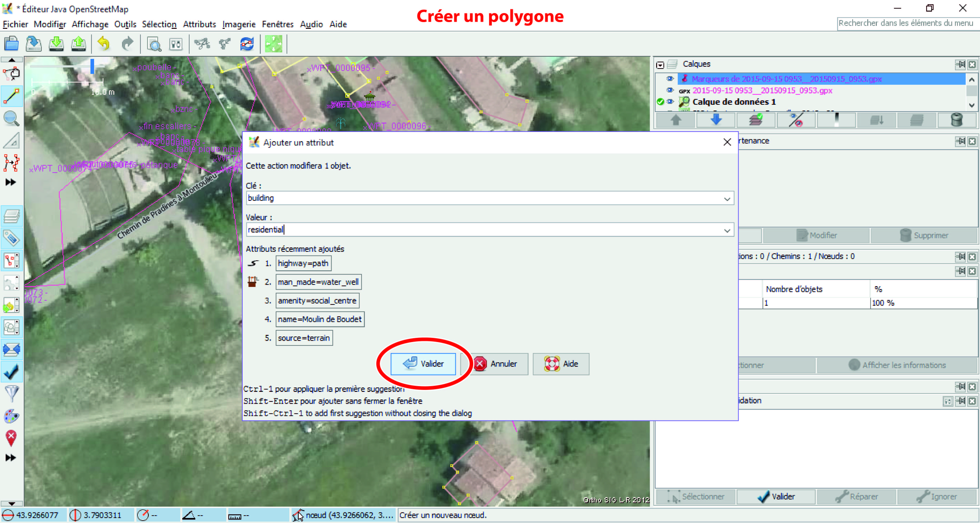Viewport: 980px width, 523px height.
Task: Toggle the Authors panel button
Action: click(x=11, y=327)
